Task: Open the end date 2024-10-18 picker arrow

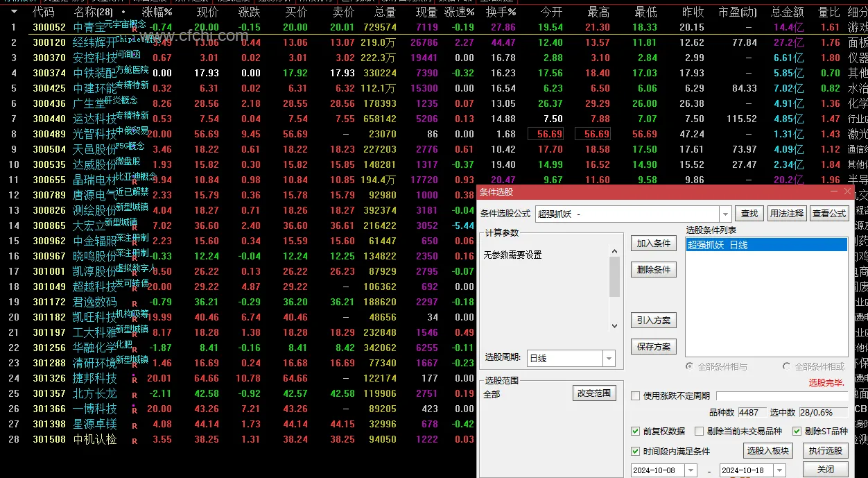Action: point(780,470)
